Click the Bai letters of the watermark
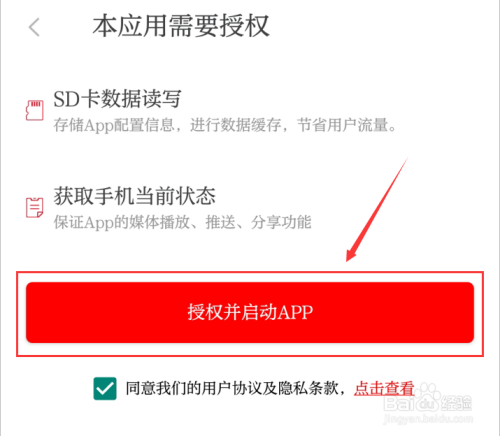Screen dimensions: 500x436 click(399, 403)
